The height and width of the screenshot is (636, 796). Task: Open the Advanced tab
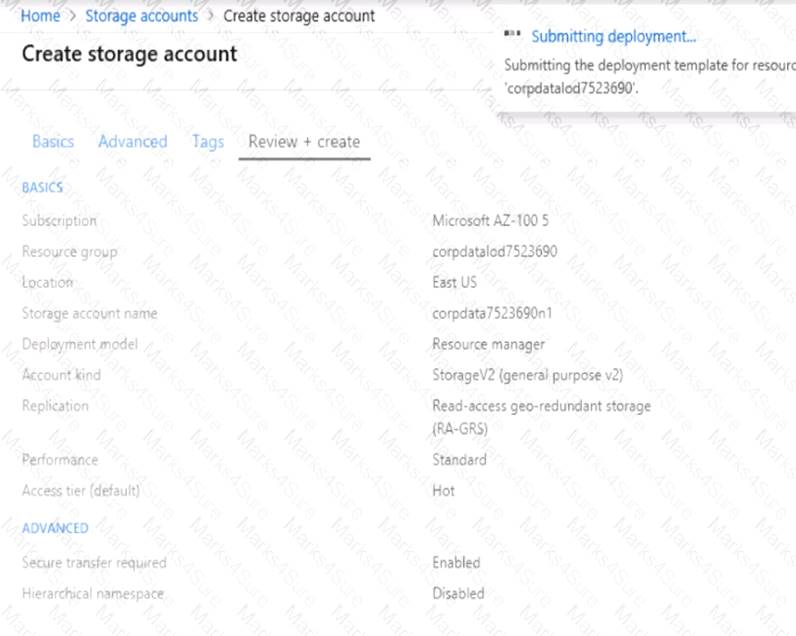132,141
